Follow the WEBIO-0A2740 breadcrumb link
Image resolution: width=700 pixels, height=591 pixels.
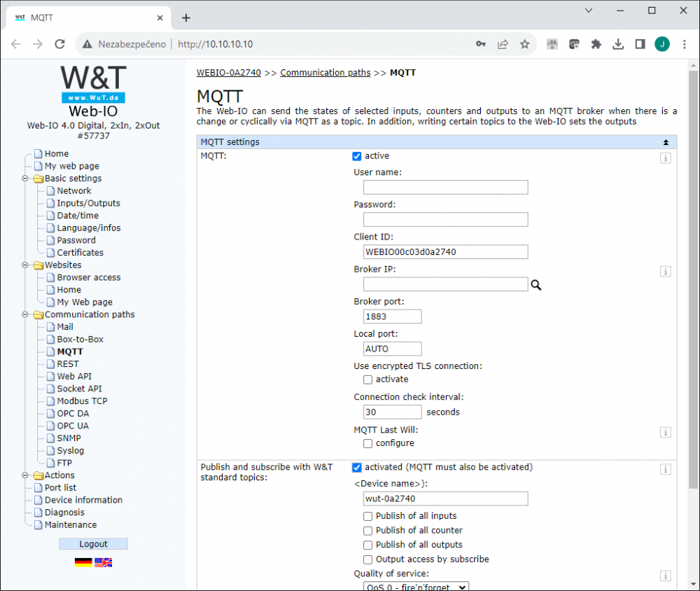coord(229,72)
